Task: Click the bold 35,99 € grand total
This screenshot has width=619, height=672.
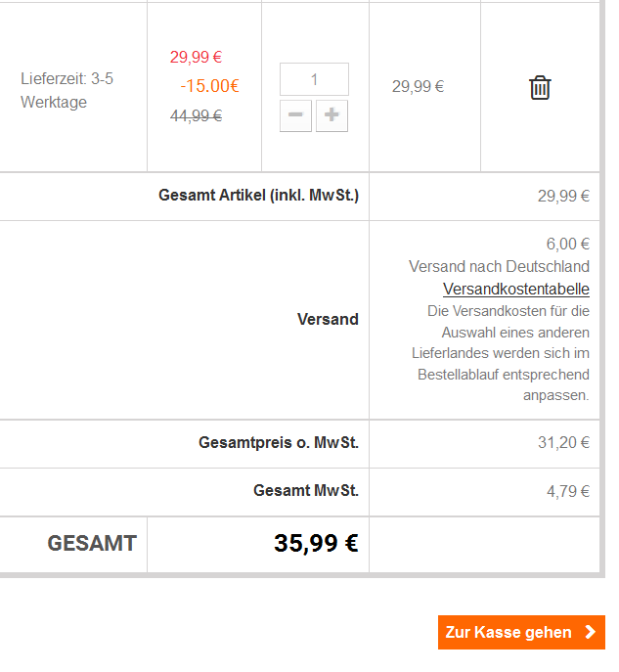Action: click(x=316, y=544)
